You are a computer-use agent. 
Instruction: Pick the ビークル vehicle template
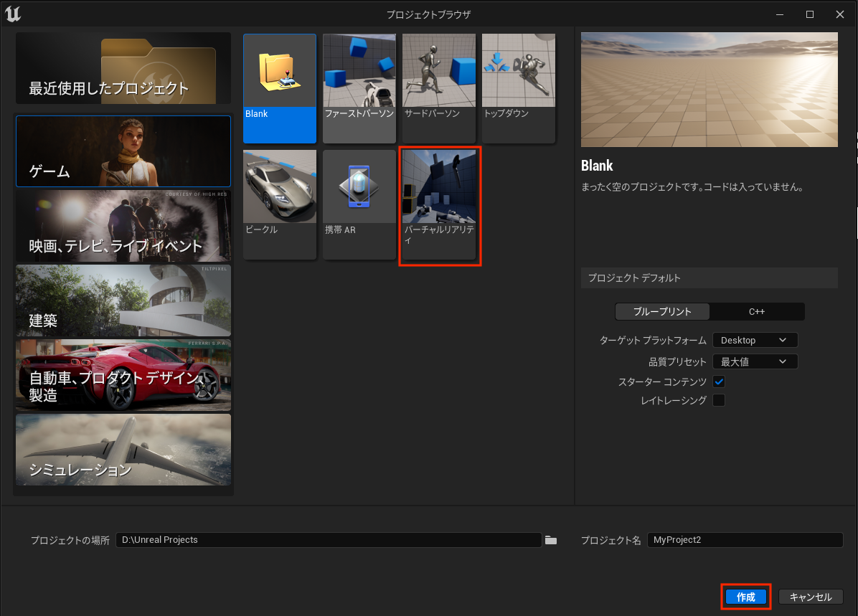280,204
